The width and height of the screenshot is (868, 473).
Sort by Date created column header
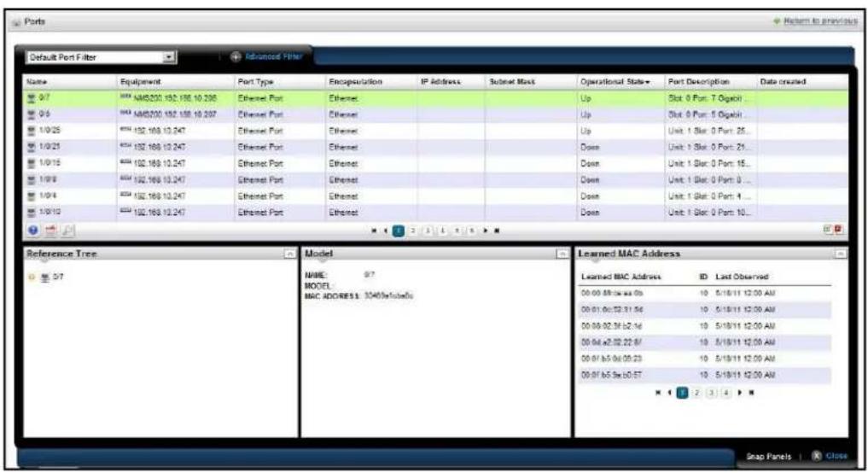pyautogui.click(x=802, y=82)
